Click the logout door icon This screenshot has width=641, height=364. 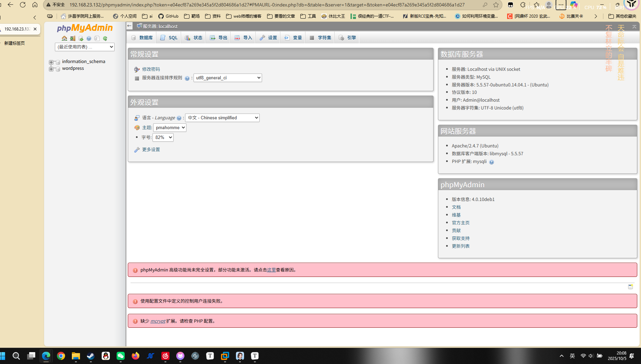pos(73,38)
